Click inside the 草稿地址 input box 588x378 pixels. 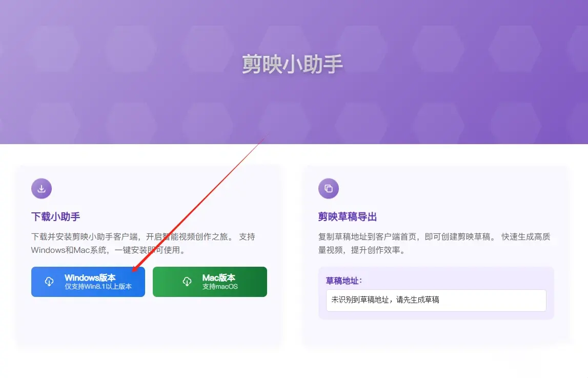click(436, 301)
